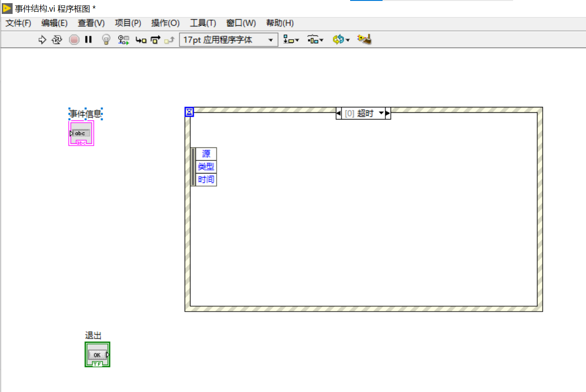Click the 时间 event data node
The image size is (586, 392).
coord(206,180)
